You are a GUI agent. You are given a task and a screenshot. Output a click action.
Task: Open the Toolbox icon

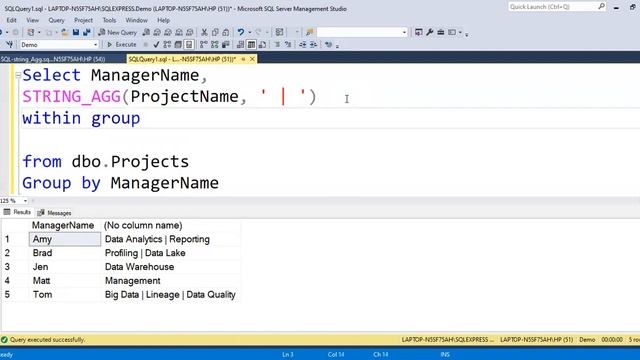click(441, 32)
